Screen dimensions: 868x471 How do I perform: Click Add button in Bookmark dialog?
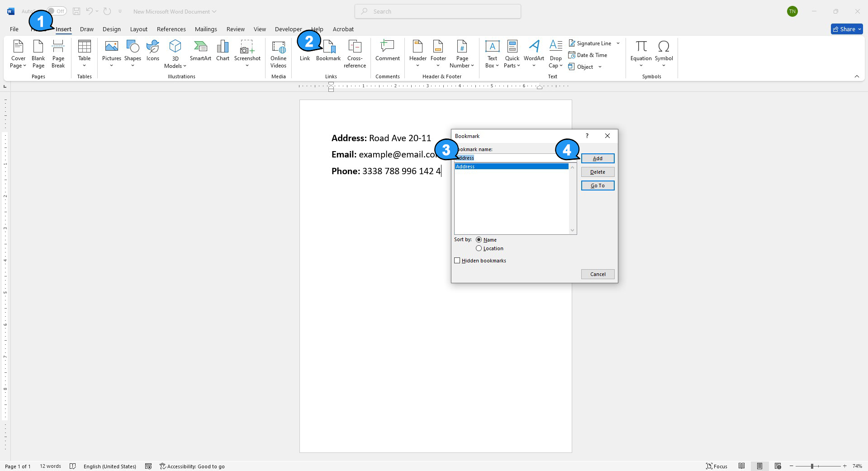click(598, 158)
